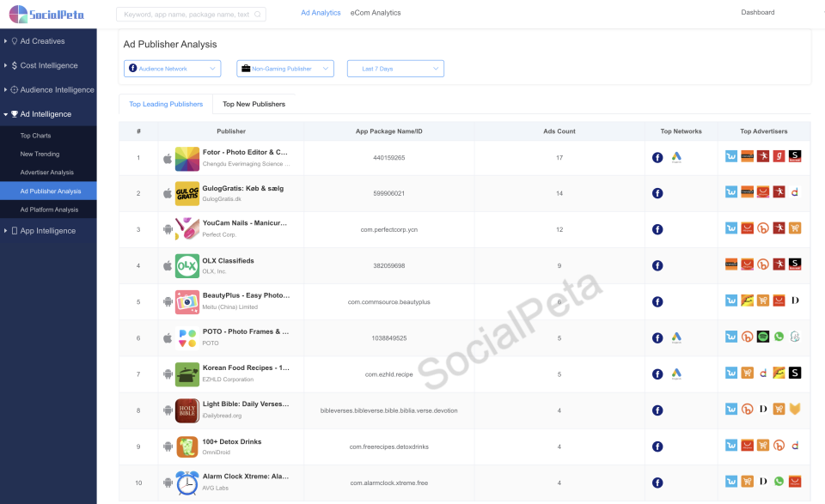Click the Google Ads icon in POTO row
Image resolution: width=825 pixels, height=504 pixels.
[676, 338]
